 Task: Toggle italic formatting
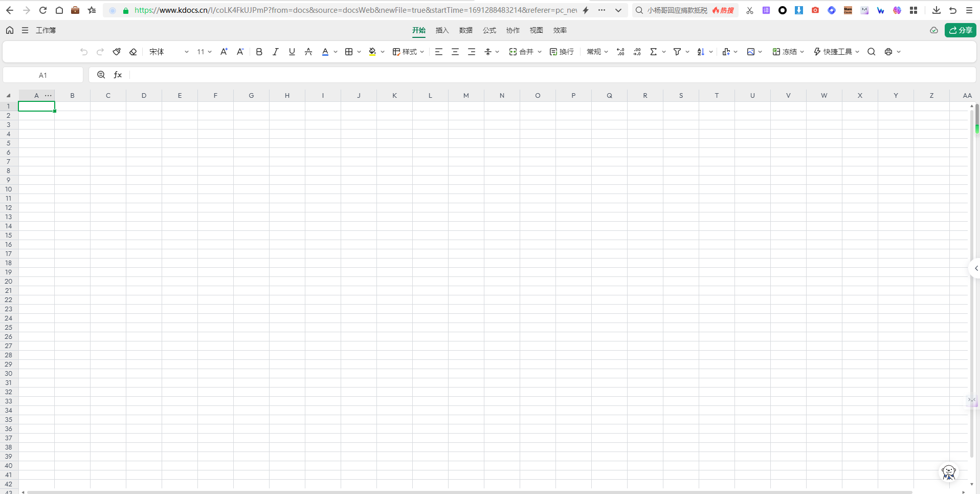point(276,52)
